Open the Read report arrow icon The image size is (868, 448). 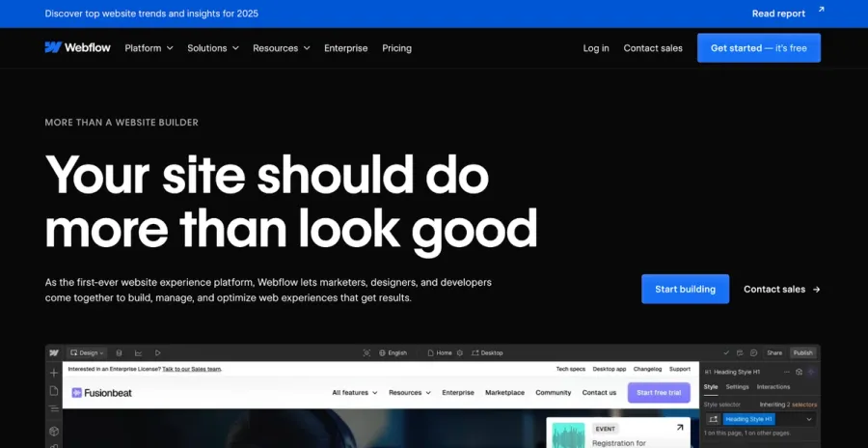coord(821,10)
